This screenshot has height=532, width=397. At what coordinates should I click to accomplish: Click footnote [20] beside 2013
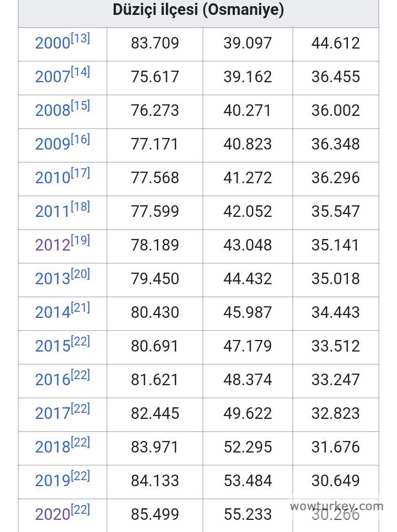pos(80,274)
